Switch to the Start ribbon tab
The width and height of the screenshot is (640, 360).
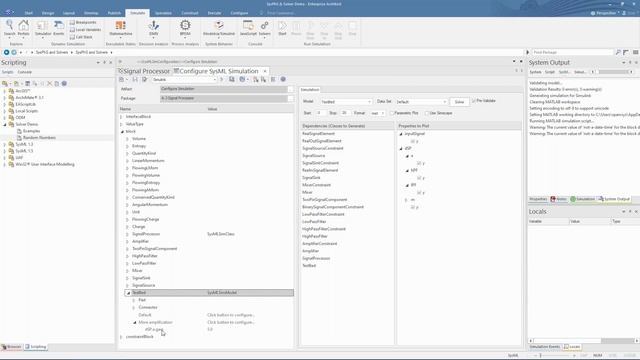pyautogui.click(x=29, y=13)
